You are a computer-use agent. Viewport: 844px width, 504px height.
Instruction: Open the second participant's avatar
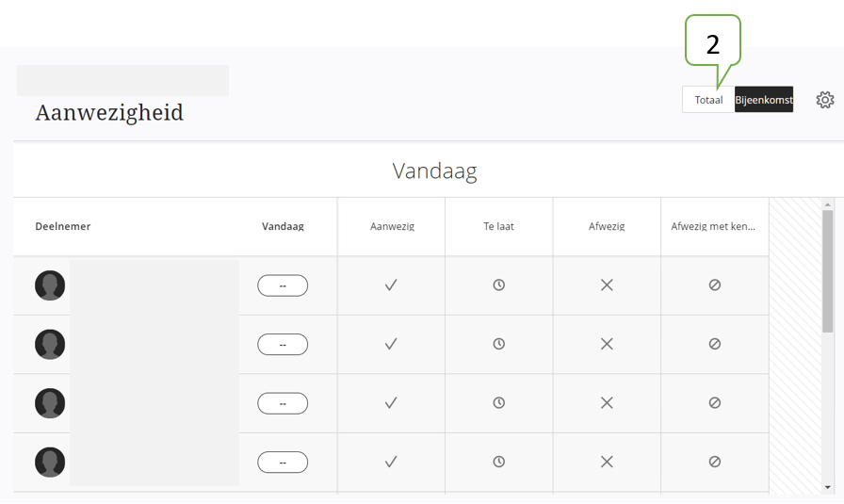(x=50, y=344)
